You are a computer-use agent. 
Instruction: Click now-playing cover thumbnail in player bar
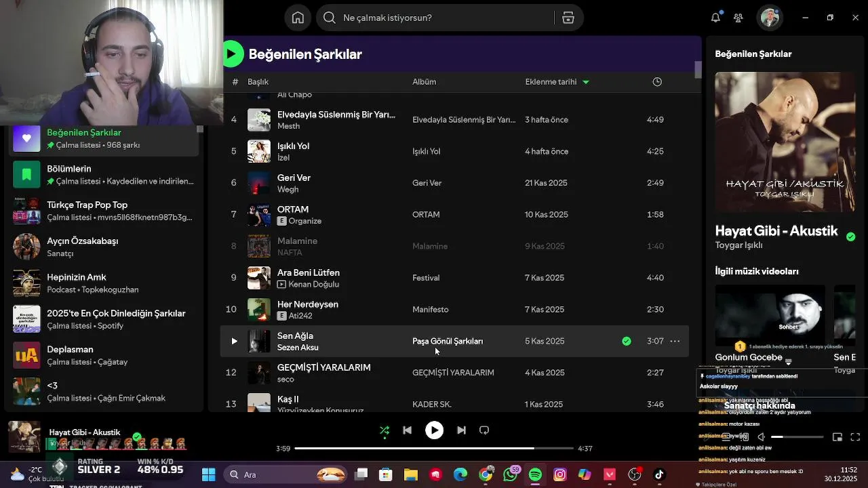coord(24,436)
